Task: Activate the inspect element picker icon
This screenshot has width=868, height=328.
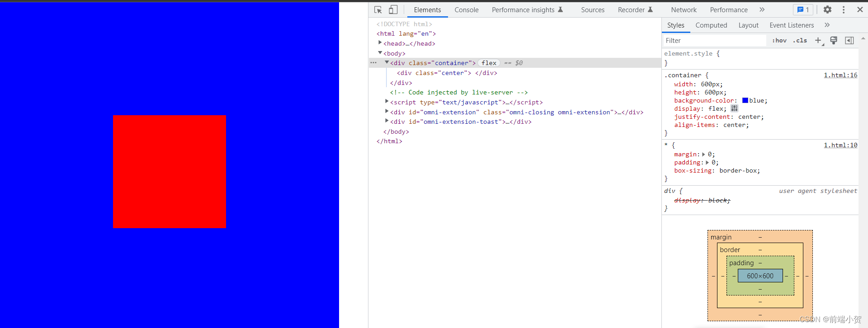Action: pos(378,9)
